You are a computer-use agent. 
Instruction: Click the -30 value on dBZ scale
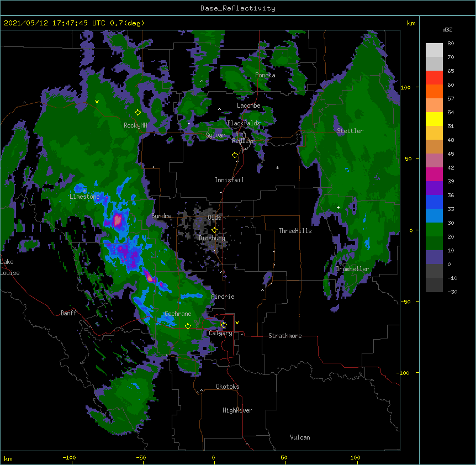tap(452, 292)
